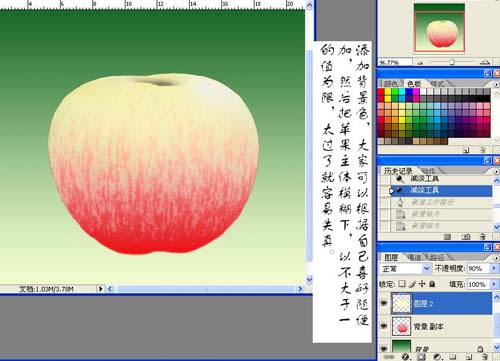Open the 色板 Swatches tab
This screenshot has width=500, height=361.
pos(414,84)
